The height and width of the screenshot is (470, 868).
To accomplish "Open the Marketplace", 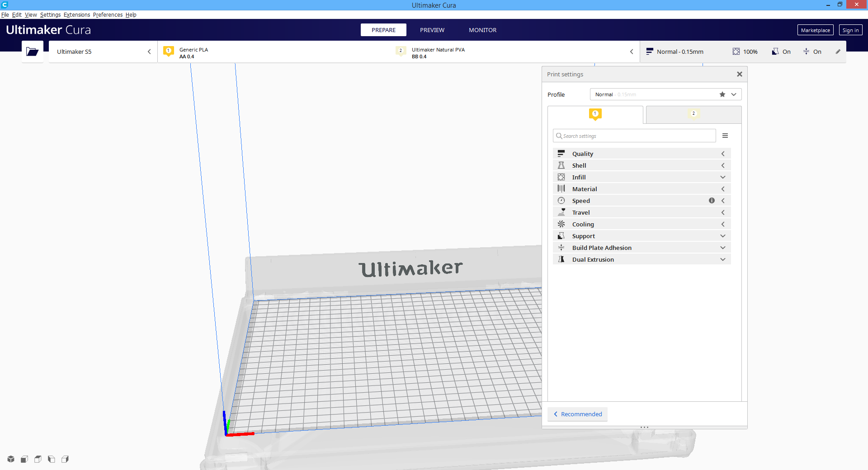I will point(815,30).
